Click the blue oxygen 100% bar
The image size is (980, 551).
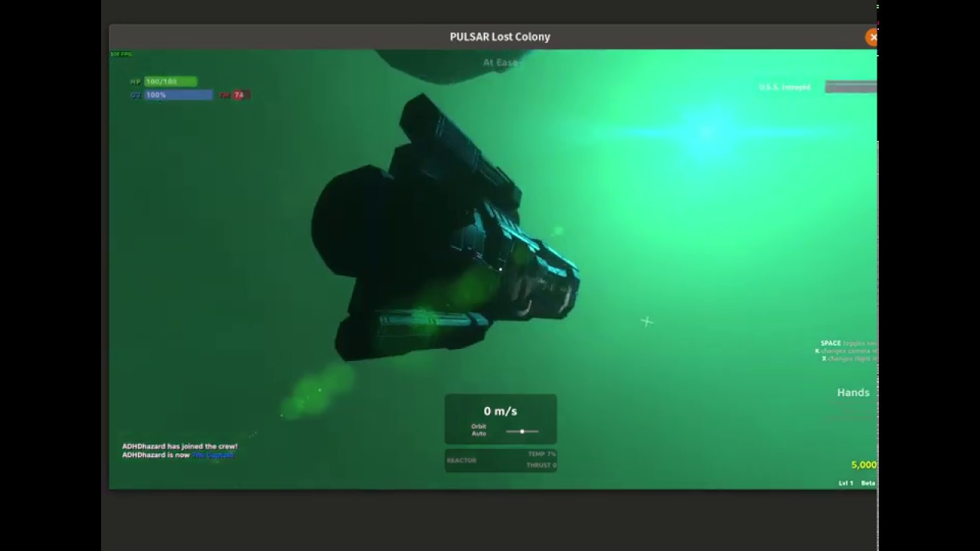click(178, 95)
